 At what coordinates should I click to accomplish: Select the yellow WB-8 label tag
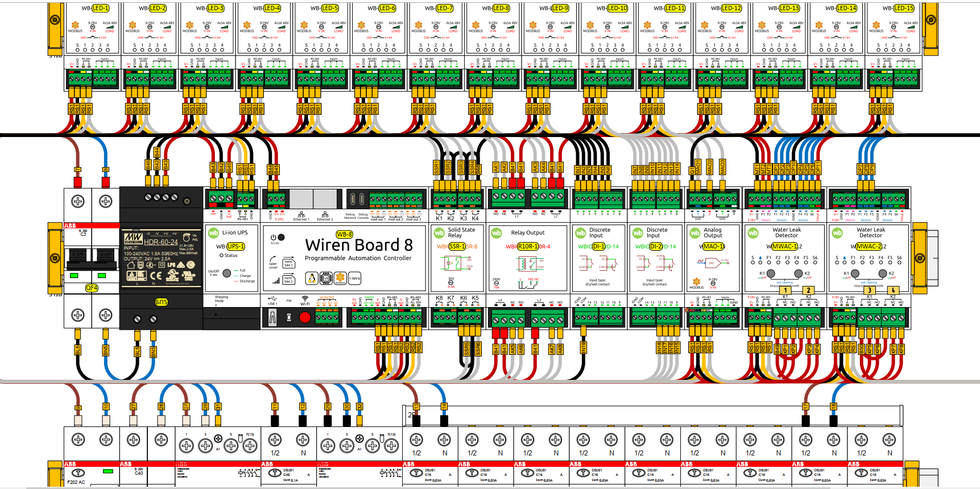(x=345, y=234)
